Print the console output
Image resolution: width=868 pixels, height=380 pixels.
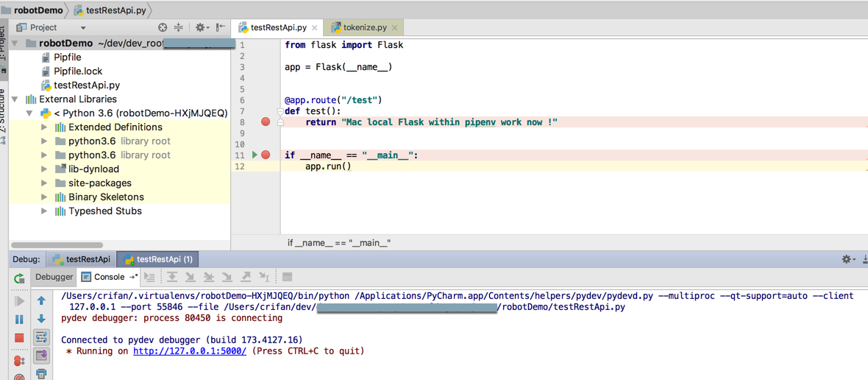(41, 374)
